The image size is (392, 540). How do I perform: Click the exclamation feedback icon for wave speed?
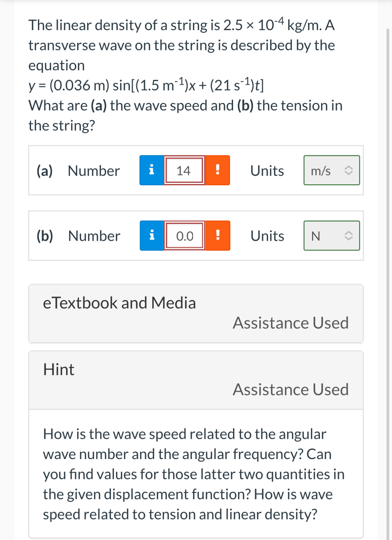[x=218, y=171]
